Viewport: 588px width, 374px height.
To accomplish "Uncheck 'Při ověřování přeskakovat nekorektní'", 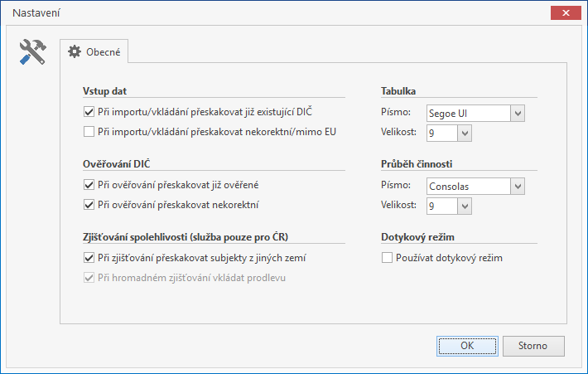I will [89, 204].
